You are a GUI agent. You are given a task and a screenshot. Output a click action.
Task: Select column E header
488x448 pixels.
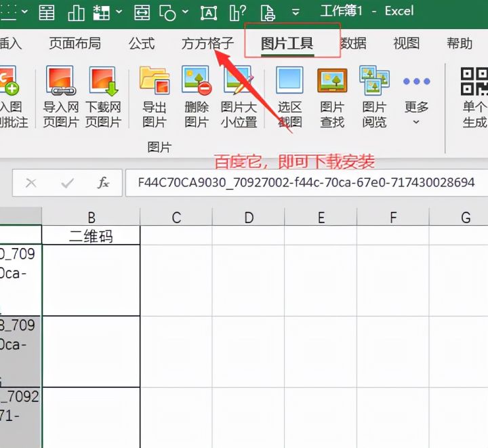321,217
